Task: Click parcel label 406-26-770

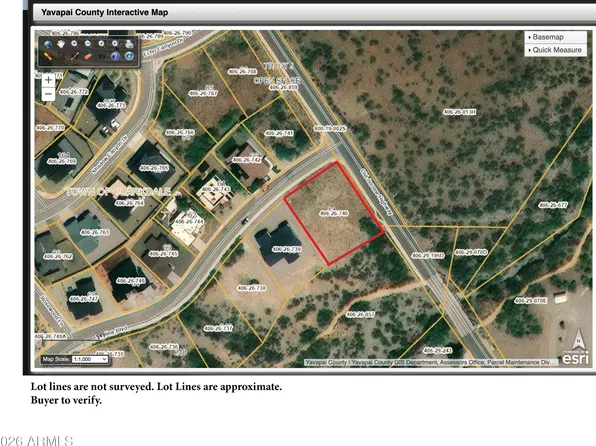Action: (50, 128)
